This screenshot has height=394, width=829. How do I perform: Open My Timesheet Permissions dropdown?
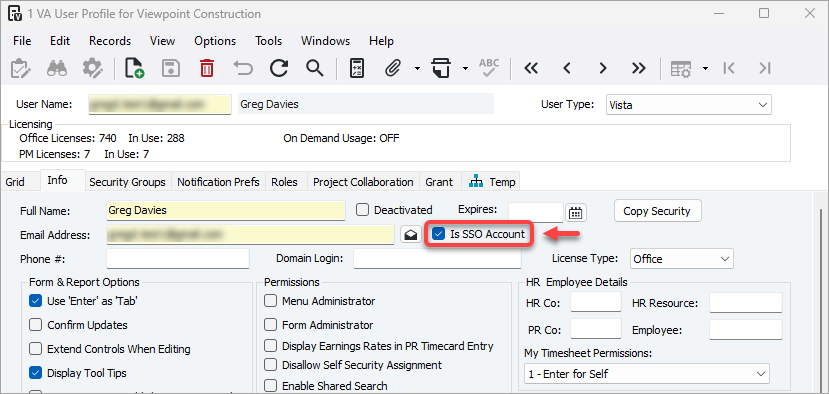point(647,373)
